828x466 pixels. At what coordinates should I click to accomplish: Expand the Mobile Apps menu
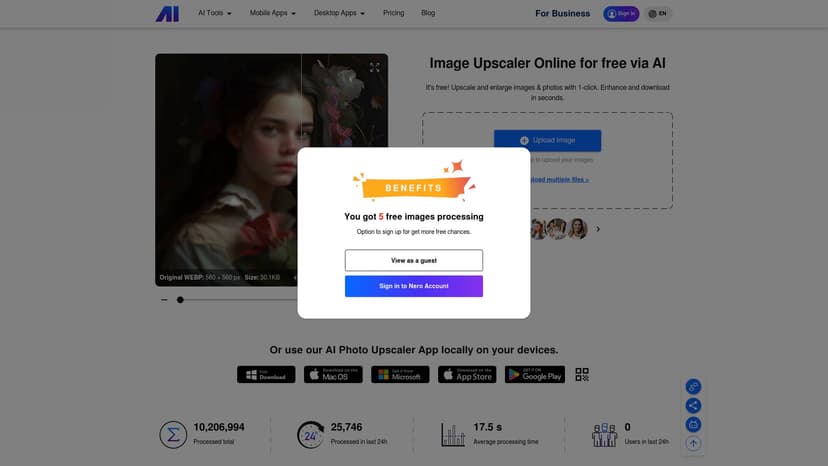[x=272, y=13]
